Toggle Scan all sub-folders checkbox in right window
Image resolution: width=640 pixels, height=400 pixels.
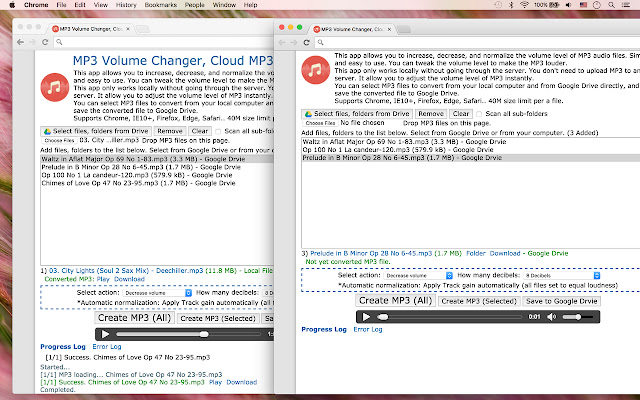[479, 114]
